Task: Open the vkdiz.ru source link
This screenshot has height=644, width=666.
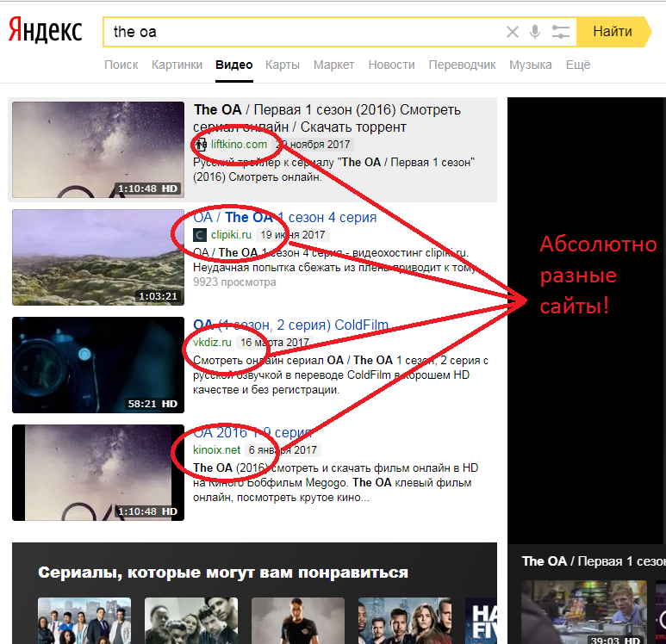Action: coord(212,343)
